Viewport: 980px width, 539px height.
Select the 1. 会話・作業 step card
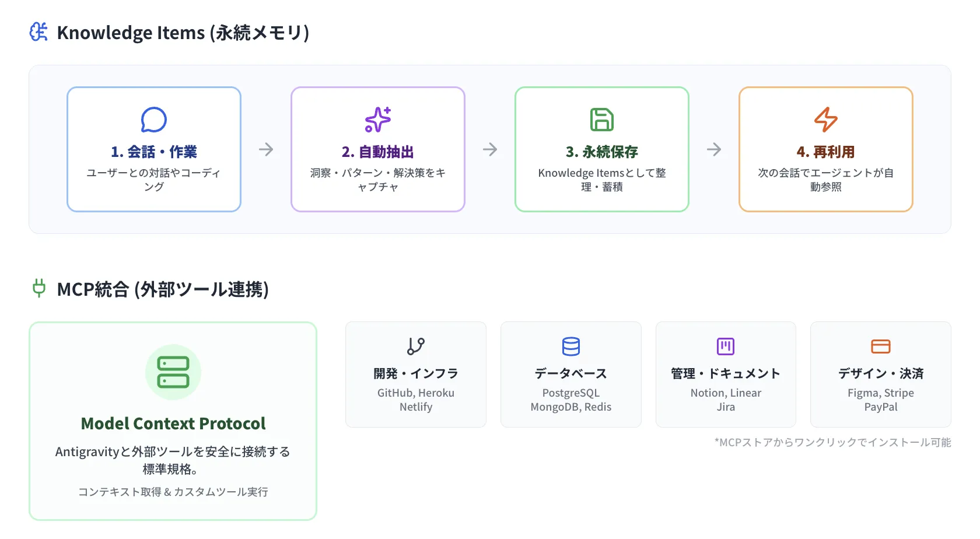click(x=153, y=149)
